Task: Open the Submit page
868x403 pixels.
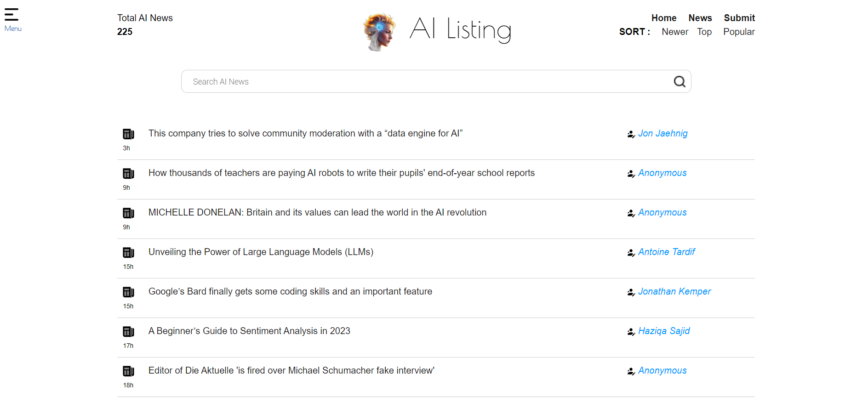Action: [x=739, y=18]
